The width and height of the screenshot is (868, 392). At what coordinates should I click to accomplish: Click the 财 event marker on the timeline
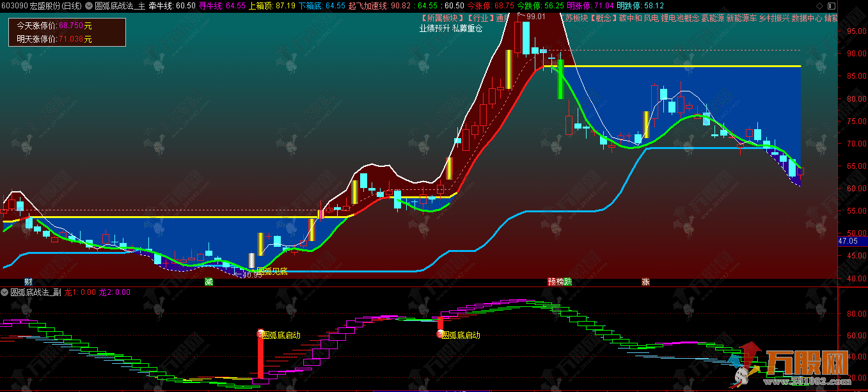(x=28, y=281)
